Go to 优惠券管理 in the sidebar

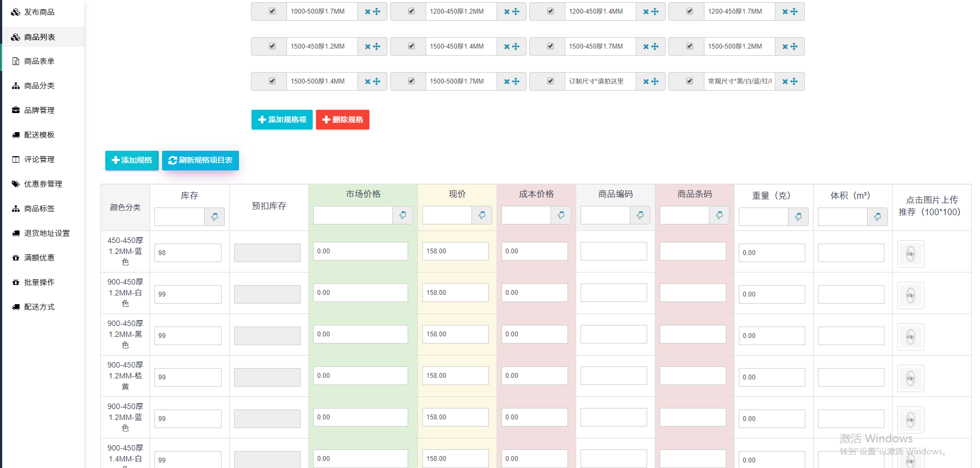pos(43,184)
